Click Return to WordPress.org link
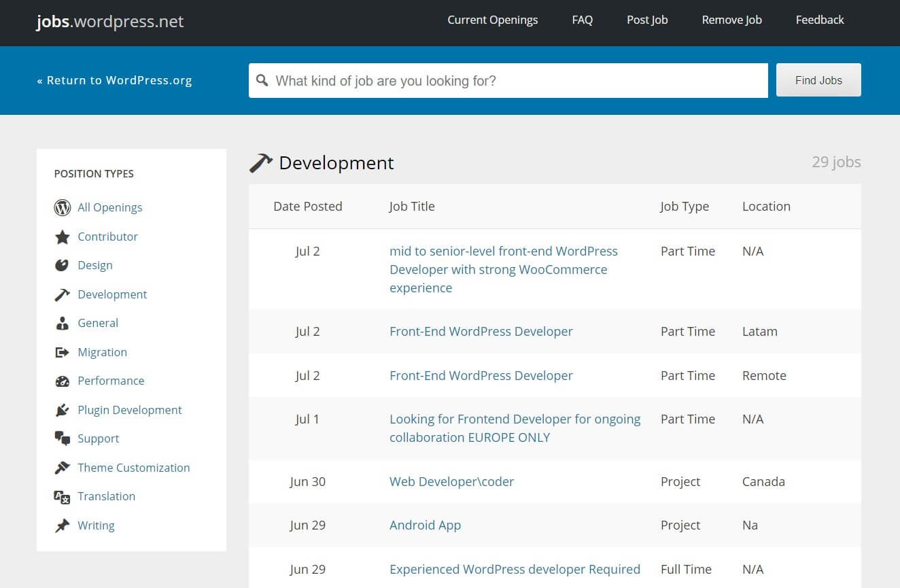 (115, 80)
